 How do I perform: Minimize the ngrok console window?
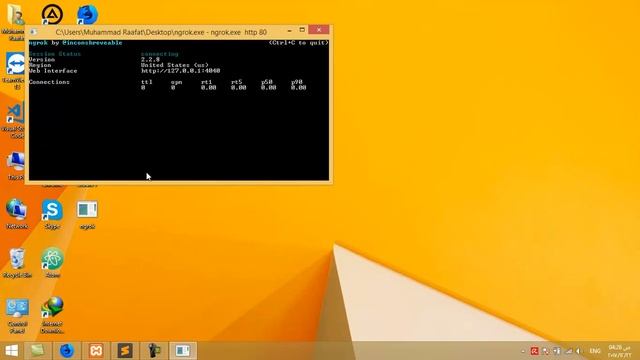click(289, 30)
